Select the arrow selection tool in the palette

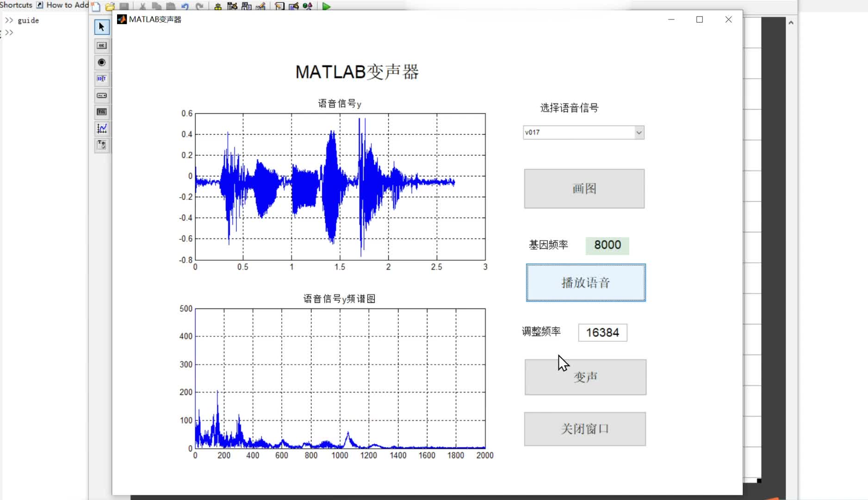[101, 27]
